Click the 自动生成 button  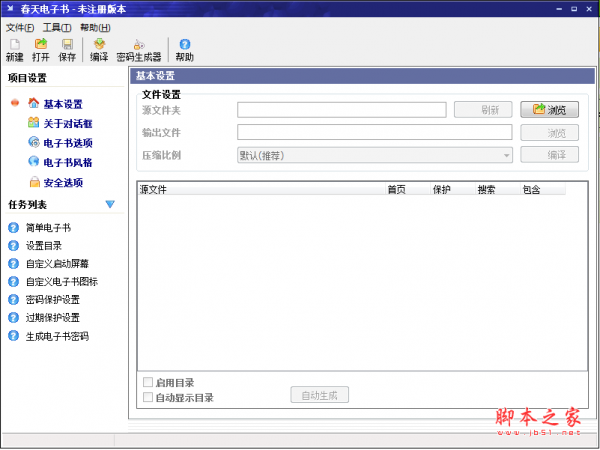click(x=320, y=395)
